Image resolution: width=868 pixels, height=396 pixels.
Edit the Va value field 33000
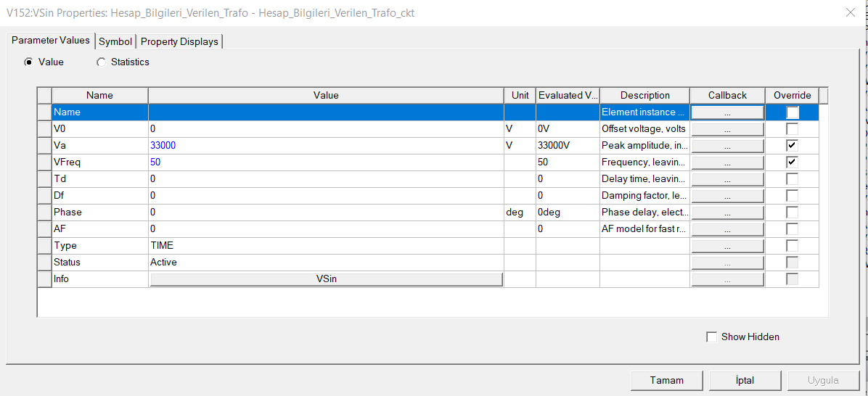pyautogui.click(x=326, y=145)
